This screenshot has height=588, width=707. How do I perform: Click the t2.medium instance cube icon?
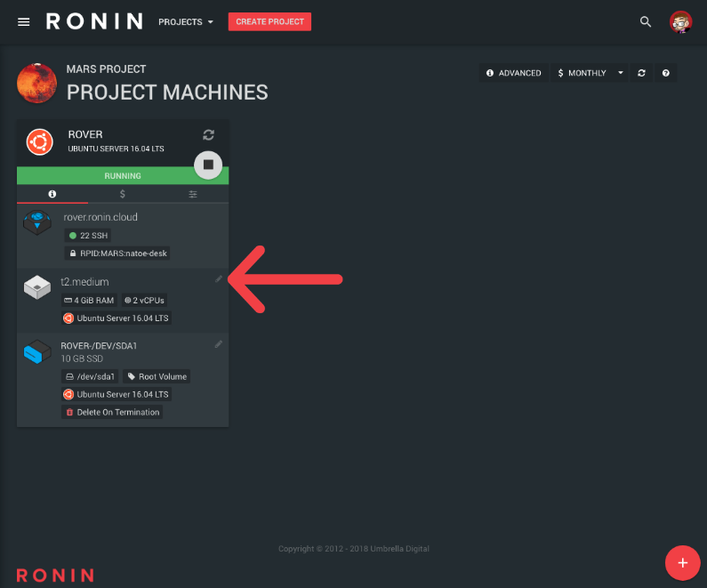point(37,287)
